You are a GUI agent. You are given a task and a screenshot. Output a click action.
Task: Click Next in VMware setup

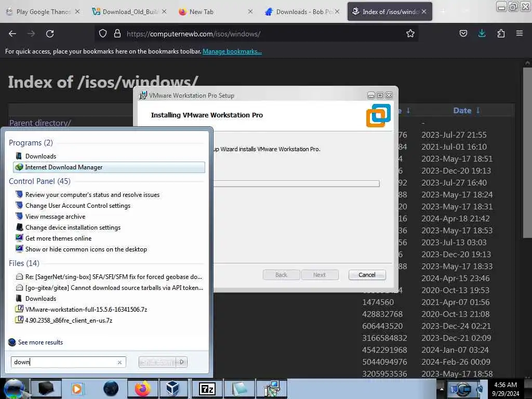coord(320,275)
